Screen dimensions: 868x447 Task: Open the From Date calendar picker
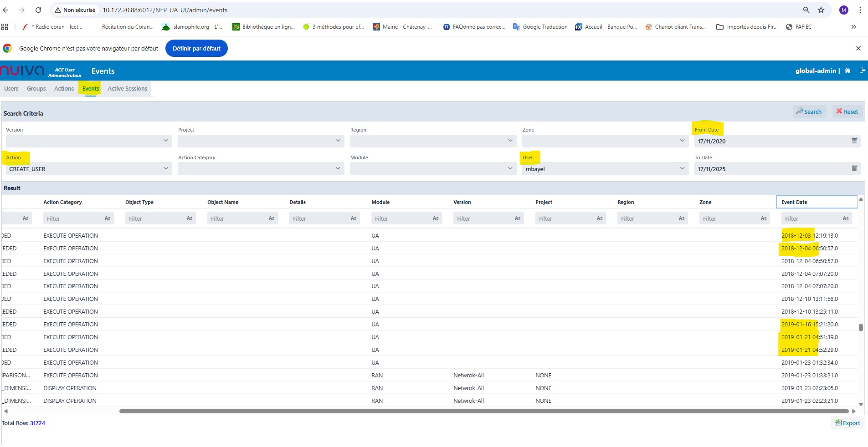tap(854, 141)
